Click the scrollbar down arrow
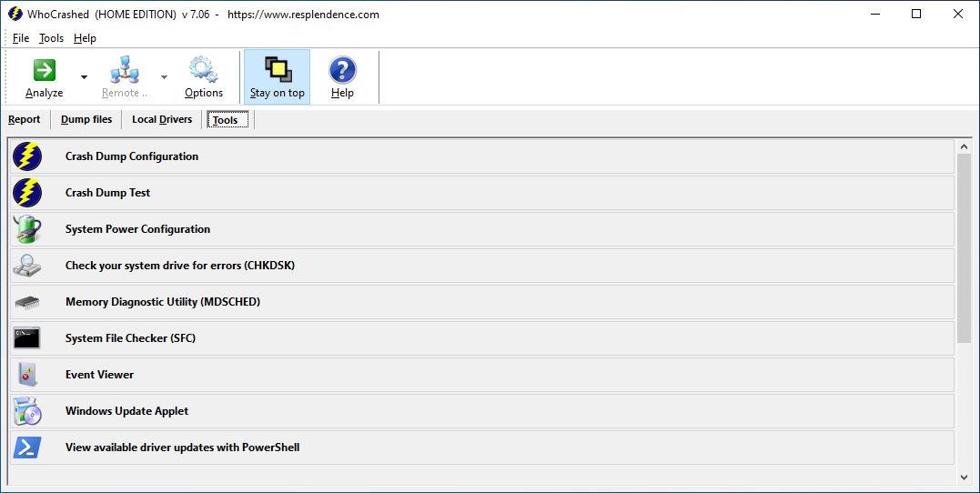980x493 pixels. pyautogui.click(x=964, y=478)
